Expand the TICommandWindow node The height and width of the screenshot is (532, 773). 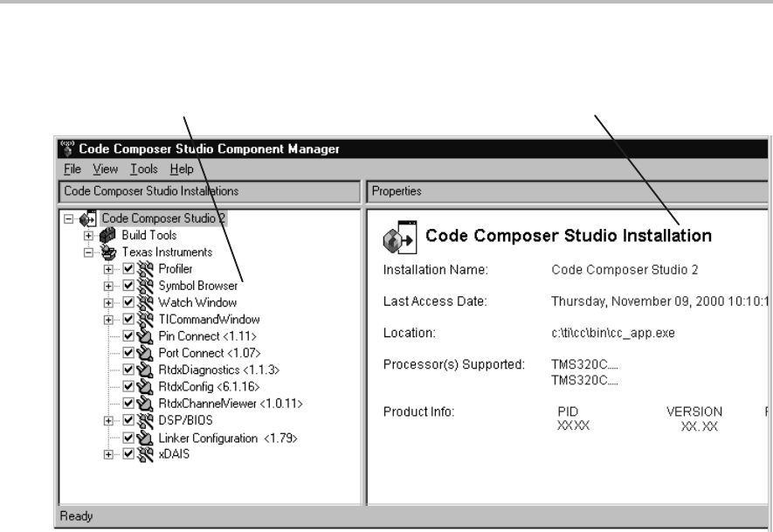pyautogui.click(x=108, y=320)
